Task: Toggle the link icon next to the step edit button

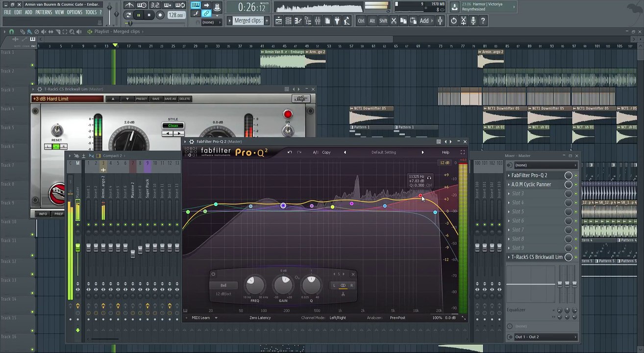Action: click(x=206, y=13)
